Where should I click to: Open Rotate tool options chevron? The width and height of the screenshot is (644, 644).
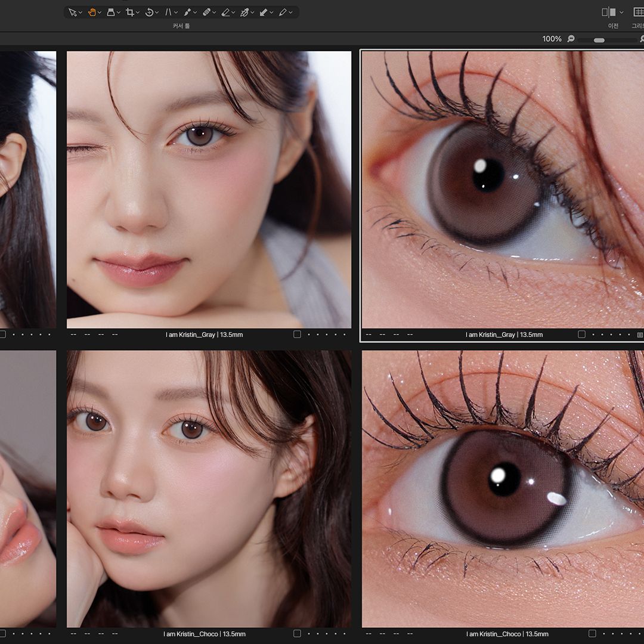pos(157,13)
